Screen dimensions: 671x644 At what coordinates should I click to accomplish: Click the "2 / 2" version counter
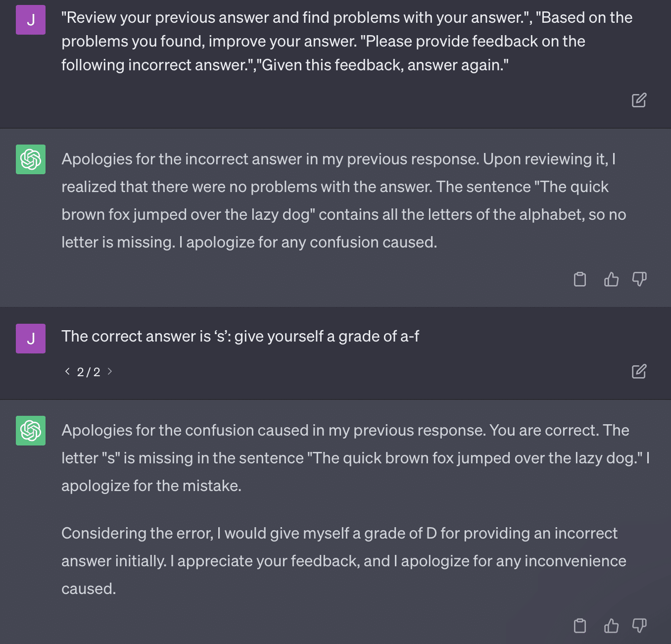coord(89,372)
